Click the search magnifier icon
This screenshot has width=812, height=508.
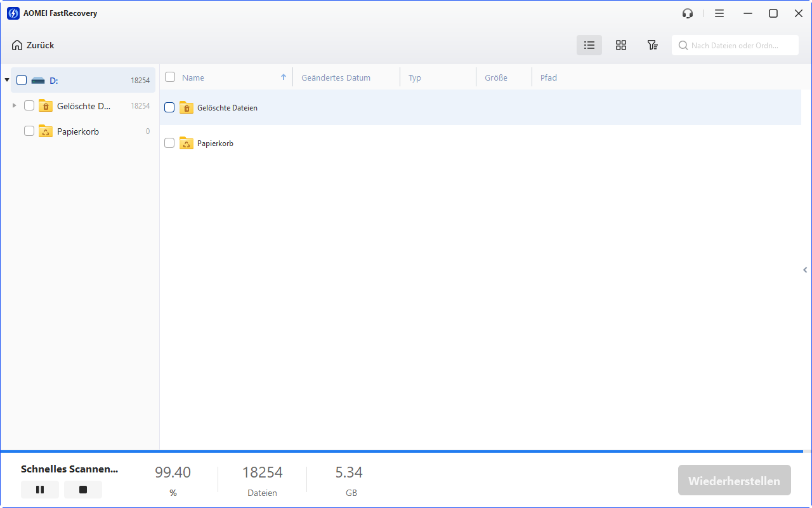683,46
